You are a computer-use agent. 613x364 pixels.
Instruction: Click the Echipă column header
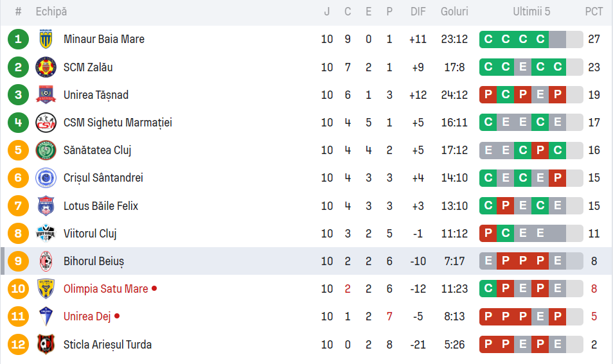click(x=51, y=12)
